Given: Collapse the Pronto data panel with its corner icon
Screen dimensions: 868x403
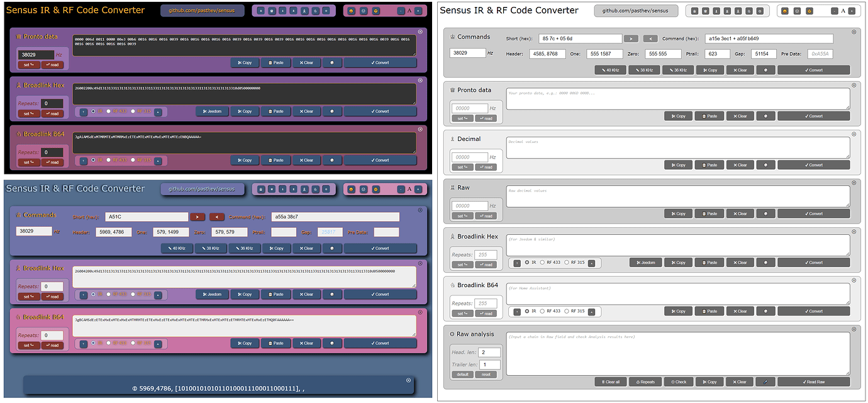Looking at the screenshot, I should tap(854, 84).
